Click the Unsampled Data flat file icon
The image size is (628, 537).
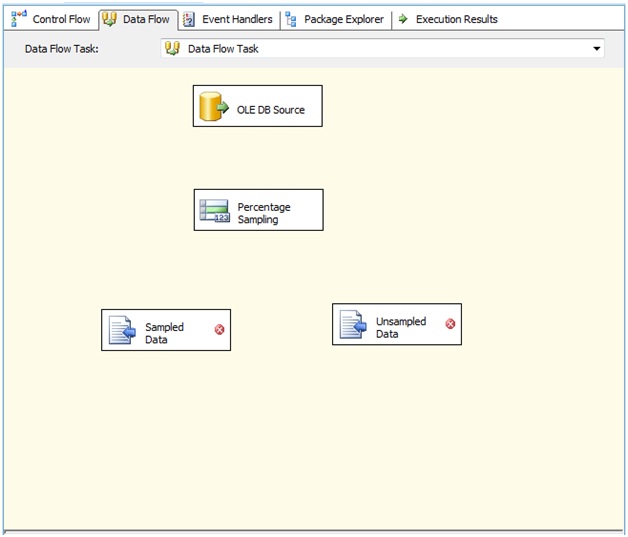point(353,325)
